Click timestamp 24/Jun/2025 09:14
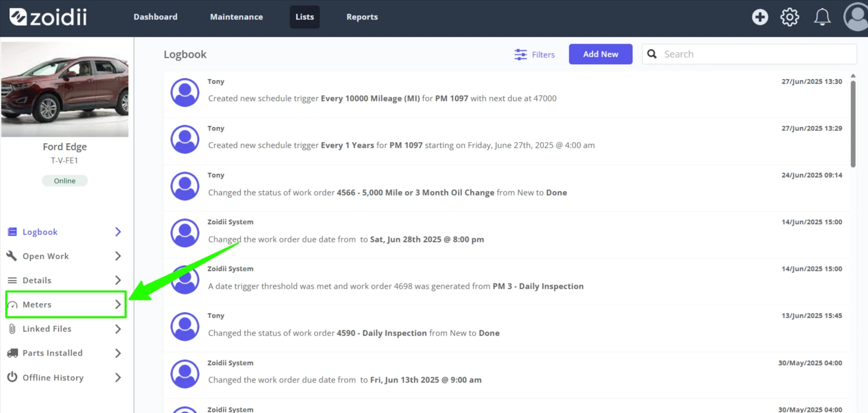 point(812,175)
